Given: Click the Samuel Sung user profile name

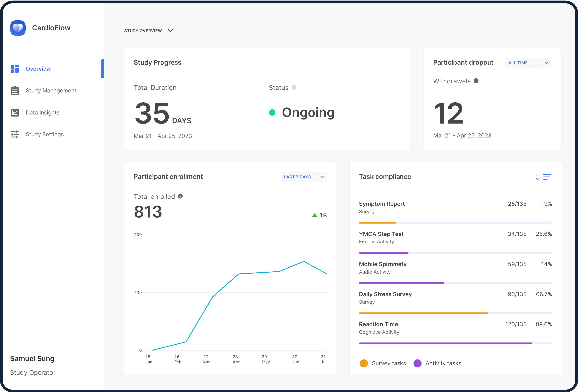Looking at the screenshot, I should click(x=32, y=359).
